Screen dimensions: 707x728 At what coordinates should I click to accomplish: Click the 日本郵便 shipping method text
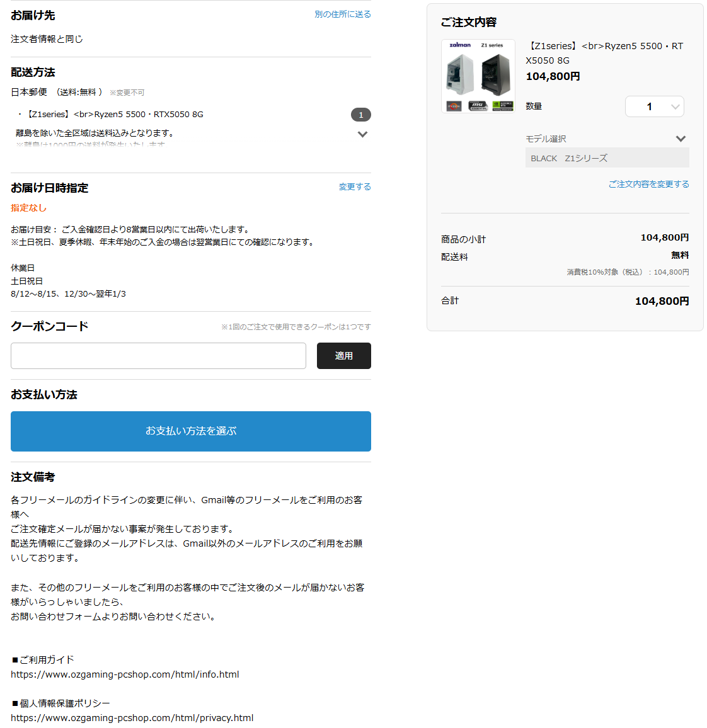coord(29,92)
